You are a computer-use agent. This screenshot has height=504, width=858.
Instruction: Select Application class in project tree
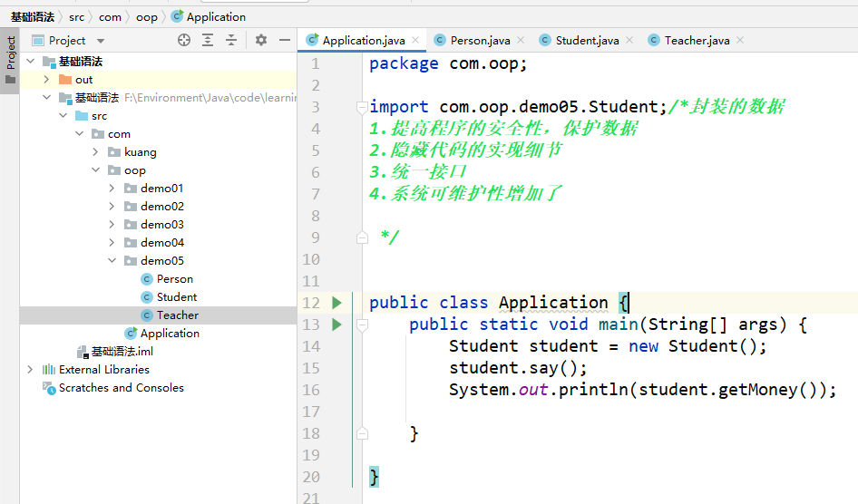click(170, 333)
